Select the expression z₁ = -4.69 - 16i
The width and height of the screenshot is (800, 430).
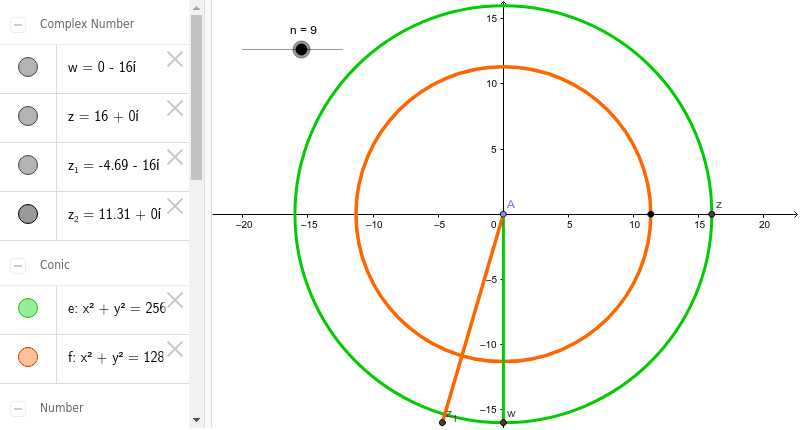[x=113, y=165]
